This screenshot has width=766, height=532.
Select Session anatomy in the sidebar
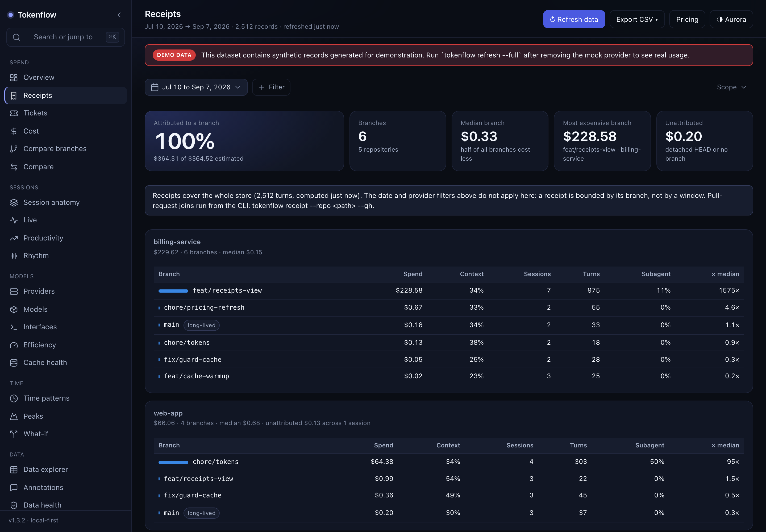click(x=66, y=203)
